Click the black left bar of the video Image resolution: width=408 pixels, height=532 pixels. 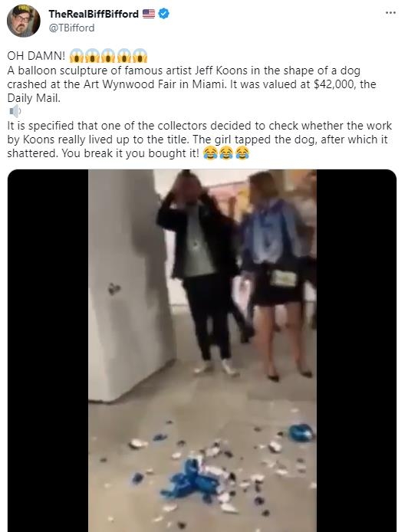48,350
